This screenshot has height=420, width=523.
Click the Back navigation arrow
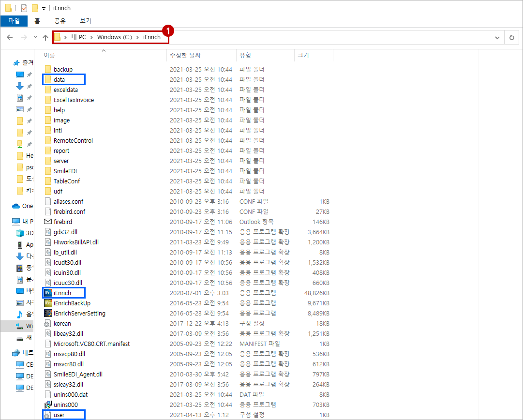10,37
